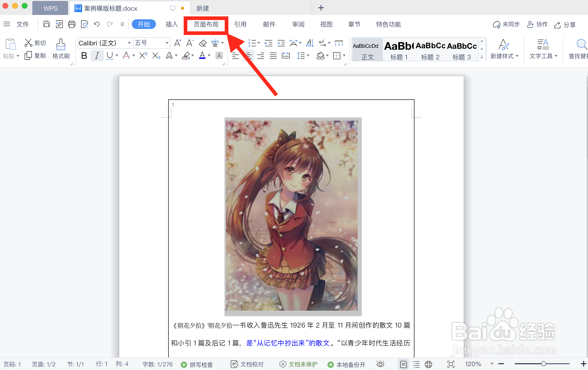Image resolution: width=588 pixels, height=370 pixels.
Task: Expand the font color dropdown arrow
Action: pyautogui.click(x=209, y=55)
